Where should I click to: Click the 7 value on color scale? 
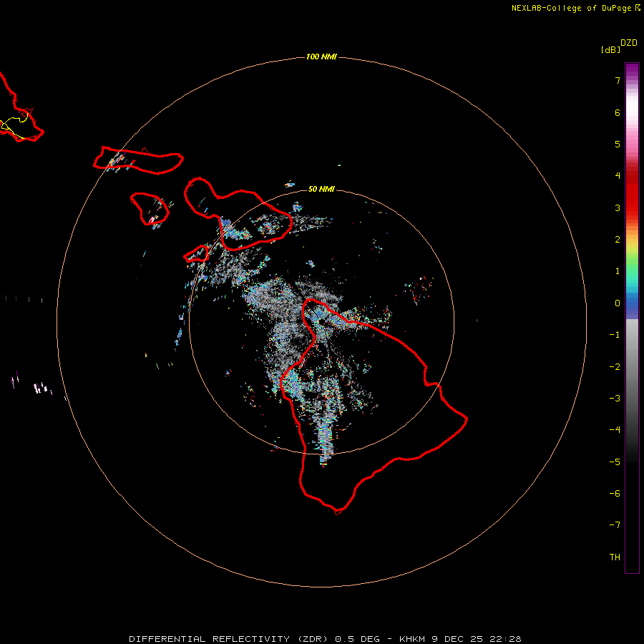coord(618,81)
